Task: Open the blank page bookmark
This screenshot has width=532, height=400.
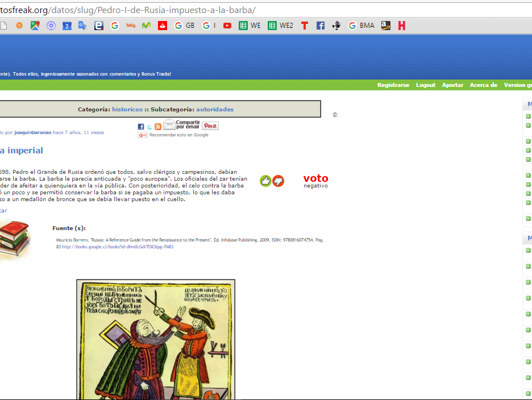Action: pos(3,26)
